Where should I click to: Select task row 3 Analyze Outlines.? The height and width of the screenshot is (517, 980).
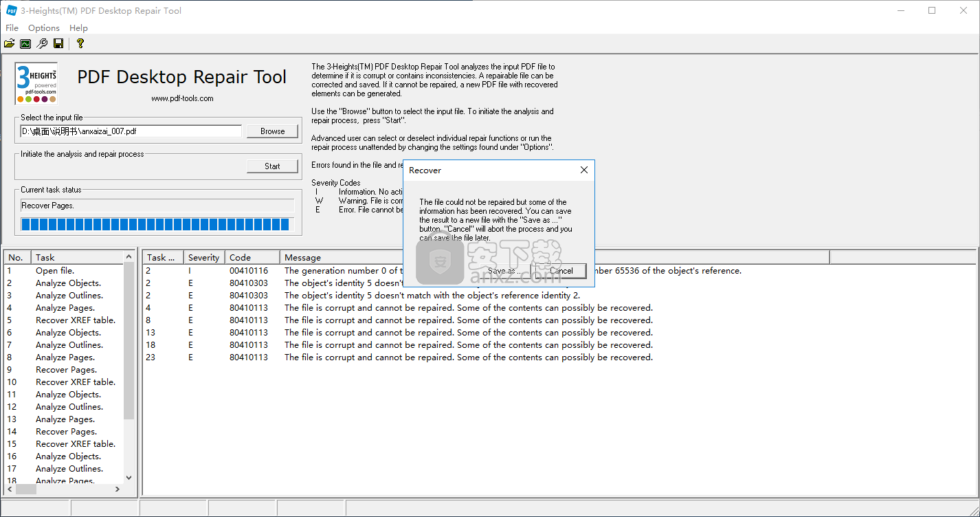[64, 296]
